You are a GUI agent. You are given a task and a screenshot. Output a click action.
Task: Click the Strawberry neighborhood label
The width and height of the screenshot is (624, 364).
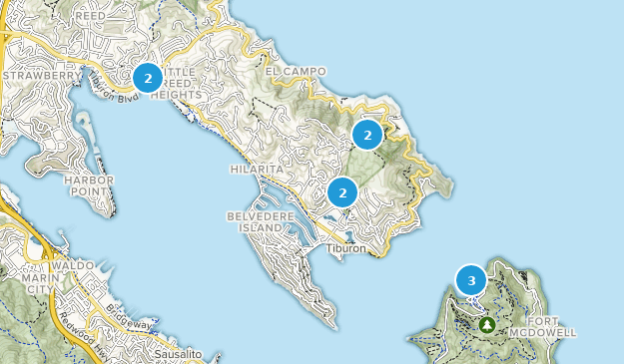coord(41,76)
